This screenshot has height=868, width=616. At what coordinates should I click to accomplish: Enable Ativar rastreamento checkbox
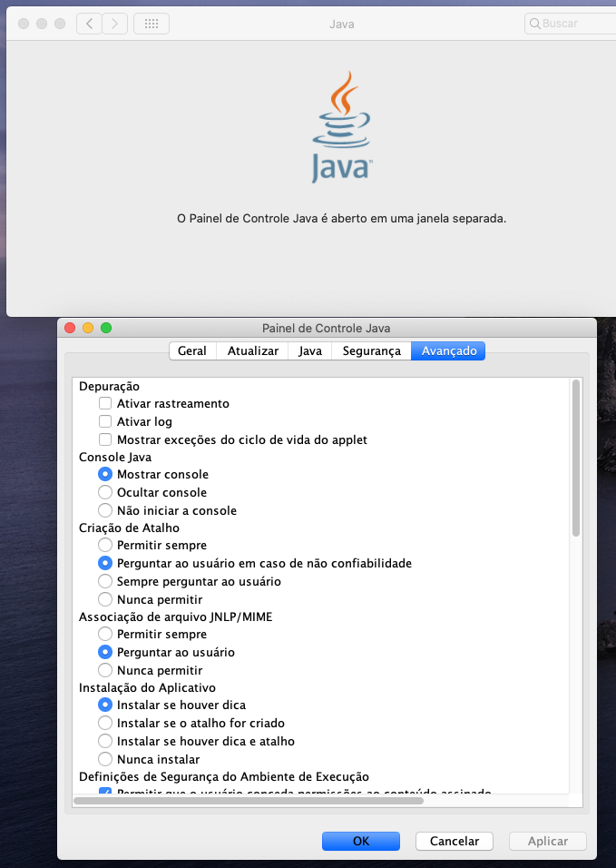105,403
